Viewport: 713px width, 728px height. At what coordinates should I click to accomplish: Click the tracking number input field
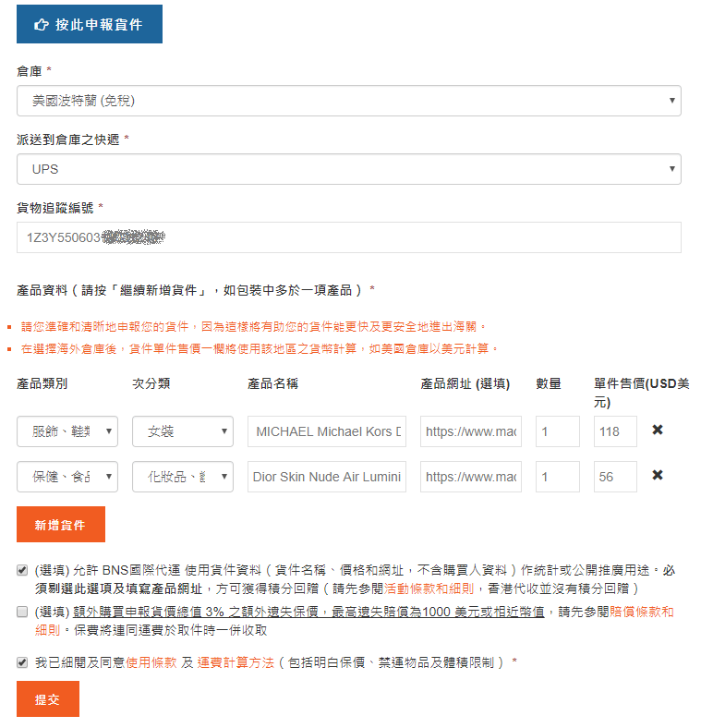[x=348, y=237]
